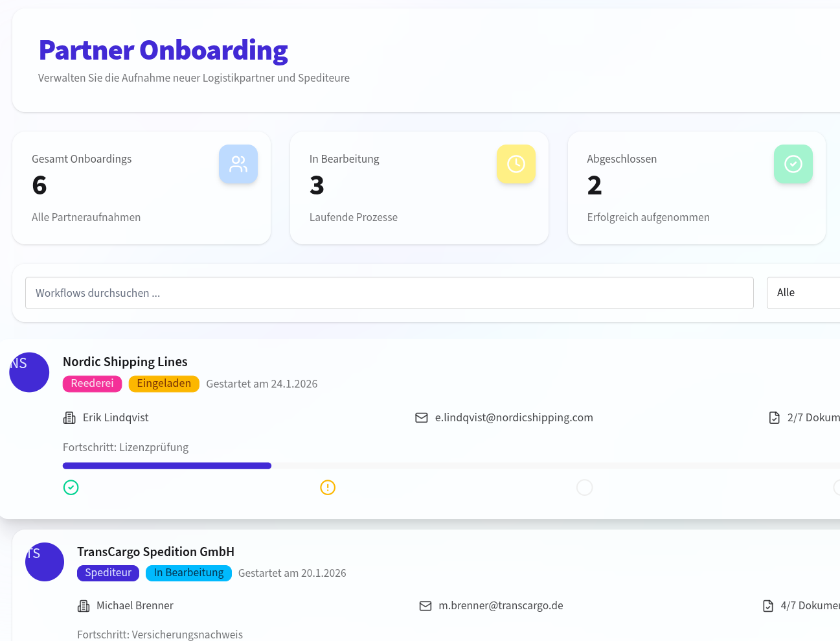Click the NS avatar of Nordic Shipping Lines
This screenshot has width=840, height=641.
pos(29,372)
